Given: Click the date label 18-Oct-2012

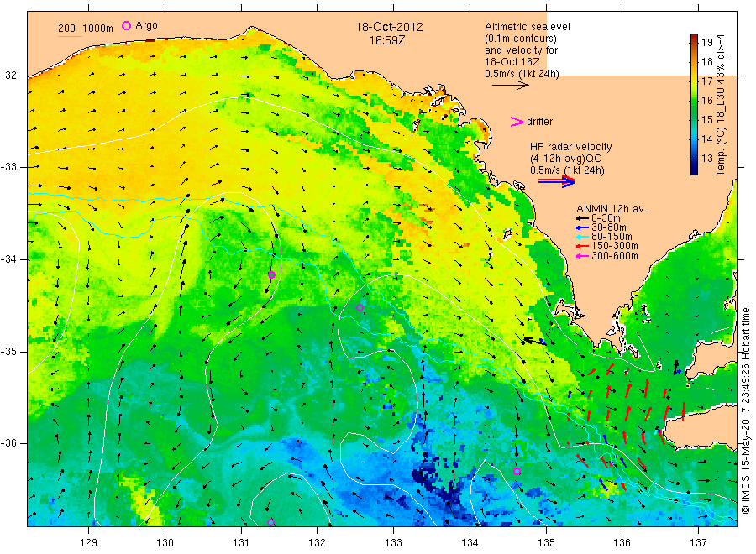Looking at the screenshot, I should (x=389, y=27).
